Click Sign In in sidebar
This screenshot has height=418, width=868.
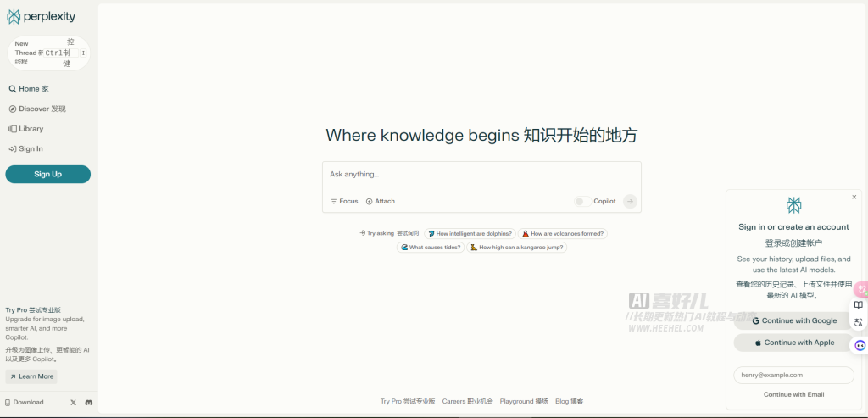[x=26, y=148]
